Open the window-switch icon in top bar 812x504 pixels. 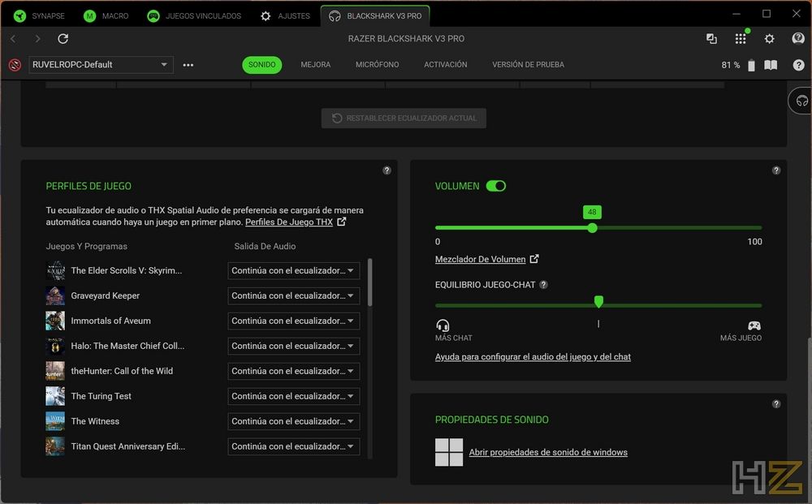[x=711, y=39]
